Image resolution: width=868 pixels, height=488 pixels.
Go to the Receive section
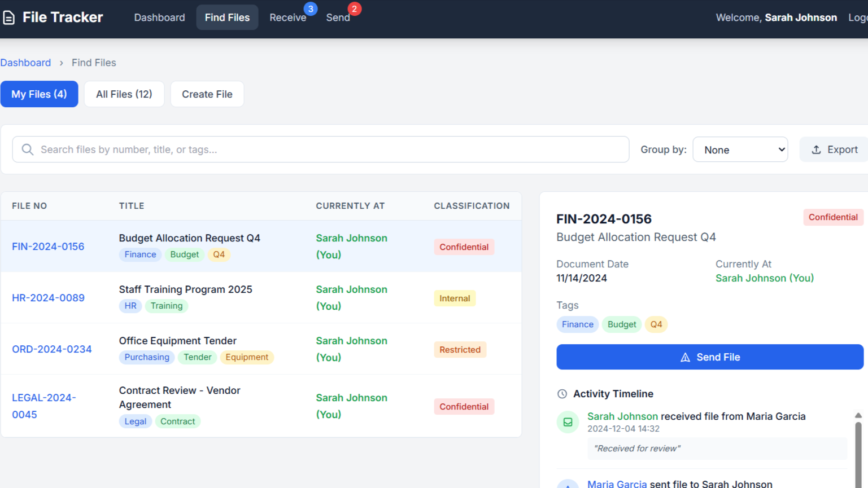pos(289,17)
